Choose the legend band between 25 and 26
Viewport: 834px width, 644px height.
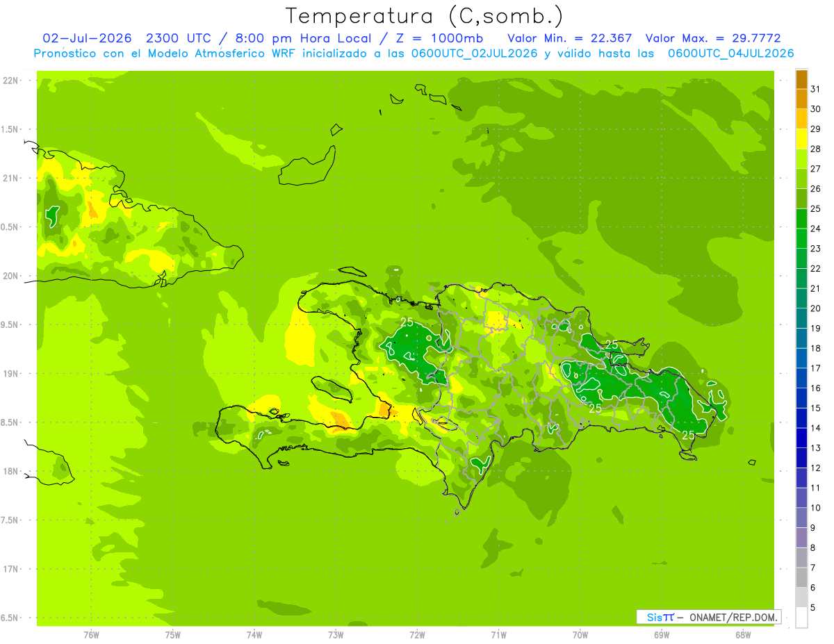801,199
